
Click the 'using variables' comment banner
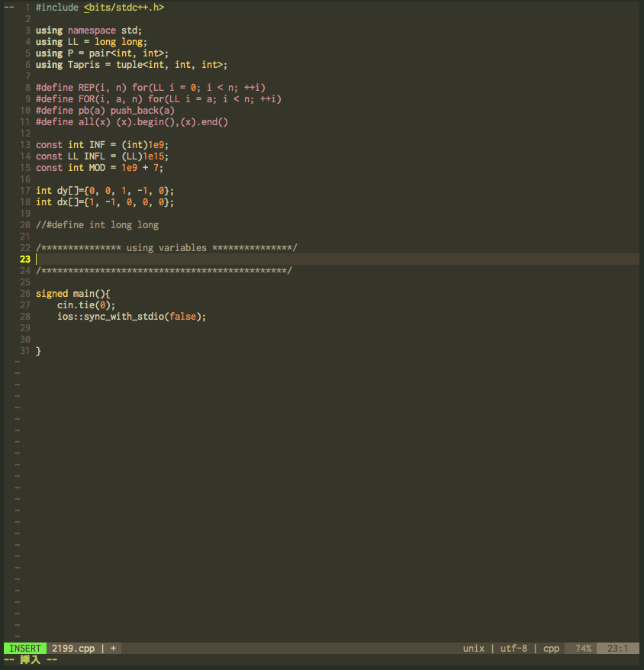166,248
